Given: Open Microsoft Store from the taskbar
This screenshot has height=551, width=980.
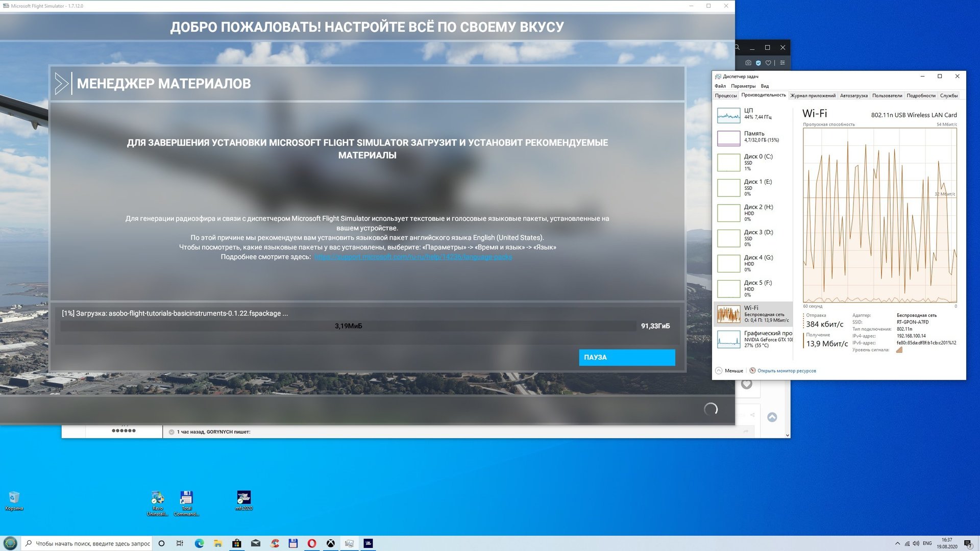Looking at the screenshot, I should (x=237, y=543).
